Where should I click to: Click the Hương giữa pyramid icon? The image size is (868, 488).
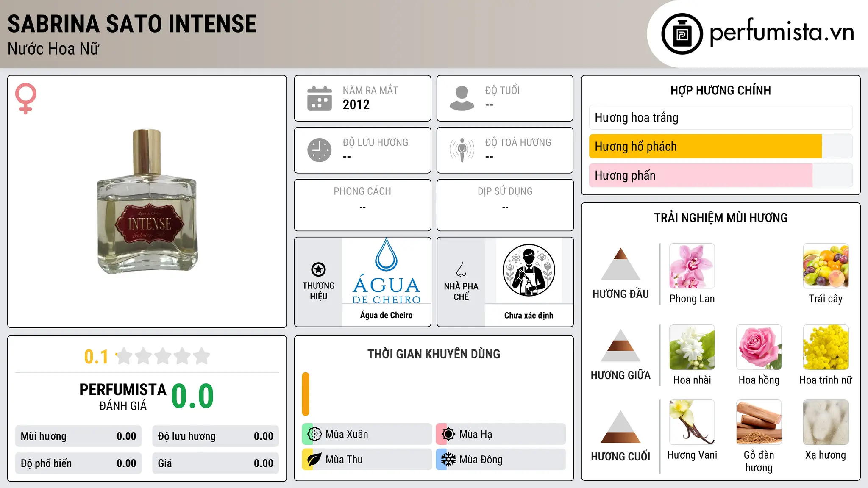point(620,345)
